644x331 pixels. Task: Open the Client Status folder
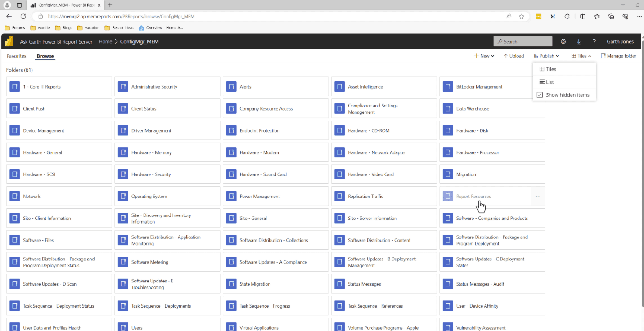pos(167,109)
